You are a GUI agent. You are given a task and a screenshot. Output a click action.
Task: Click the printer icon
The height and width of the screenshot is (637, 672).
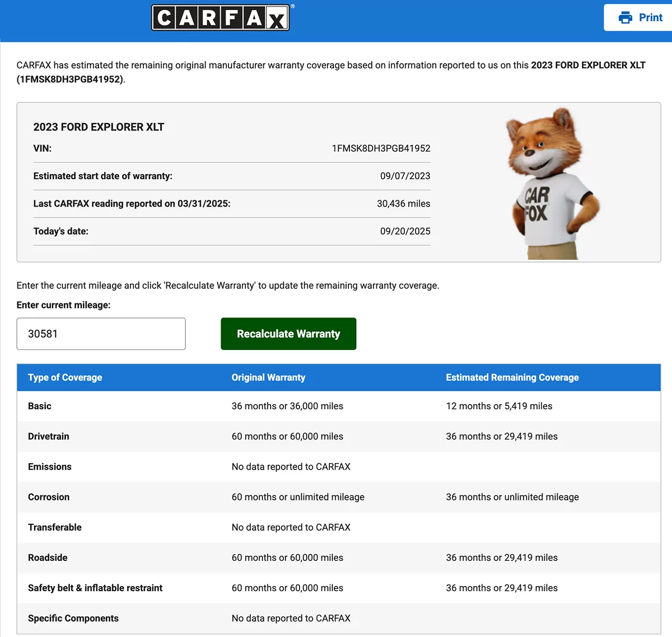click(x=625, y=18)
